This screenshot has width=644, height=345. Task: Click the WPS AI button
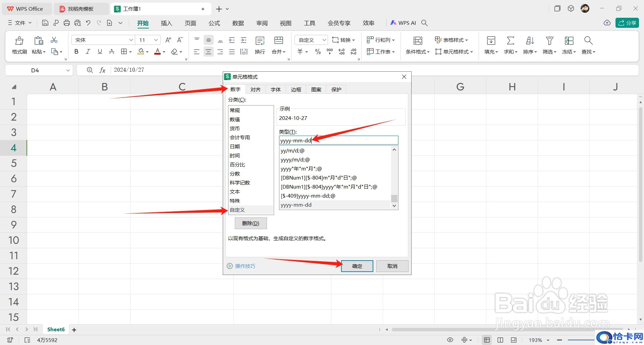pos(403,23)
